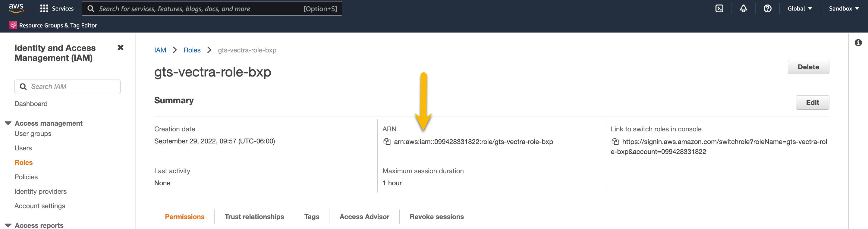Open the Sandbox account dropdown
Viewport: 868px width, 229px height.
tap(843, 9)
